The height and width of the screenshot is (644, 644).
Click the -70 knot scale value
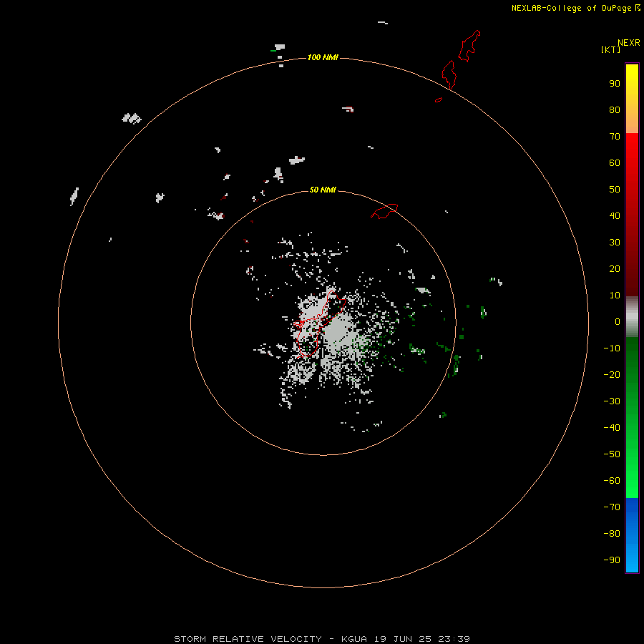[x=612, y=507]
